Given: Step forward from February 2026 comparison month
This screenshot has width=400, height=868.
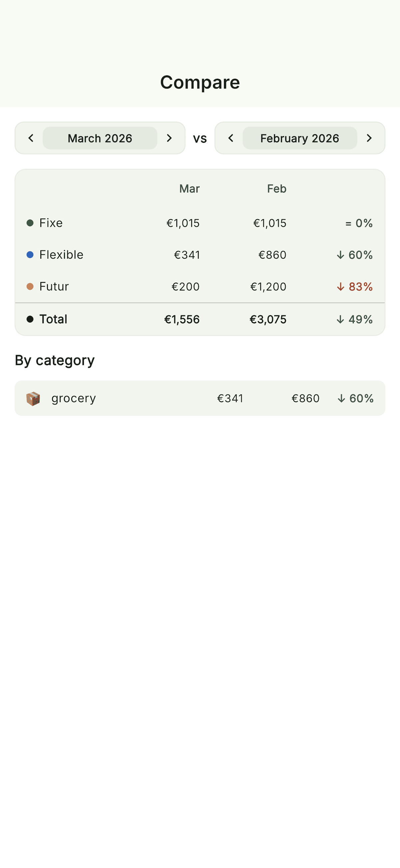Looking at the screenshot, I should pyautogui.click(x=369, y=138).
